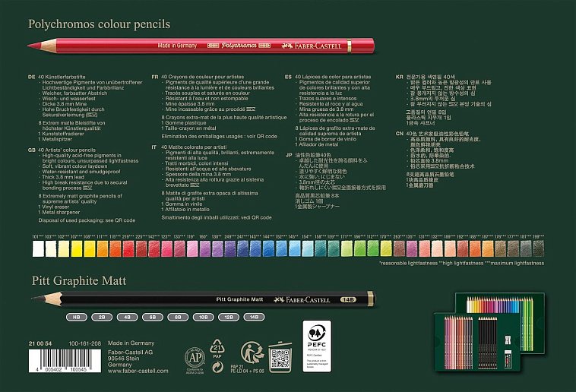The height and width of the screenshot is (392, 576).
Task: Click the FR language code label
Action: 155,77
